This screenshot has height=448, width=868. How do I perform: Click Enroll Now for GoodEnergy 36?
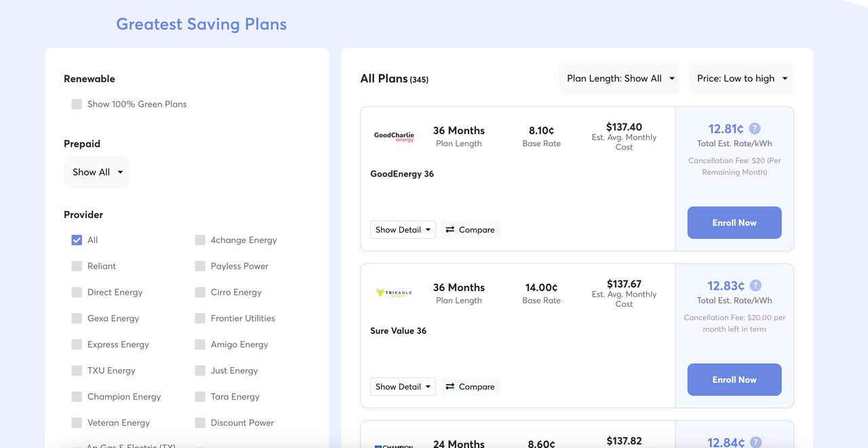[734, 223]
